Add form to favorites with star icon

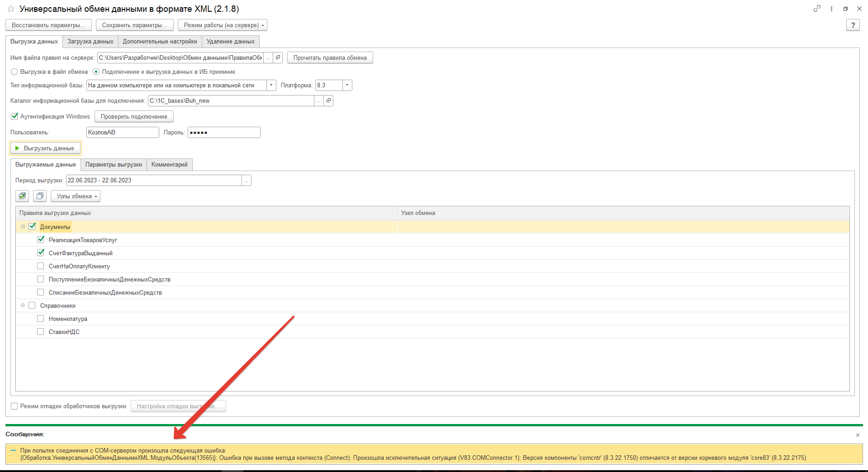(11, 9)
